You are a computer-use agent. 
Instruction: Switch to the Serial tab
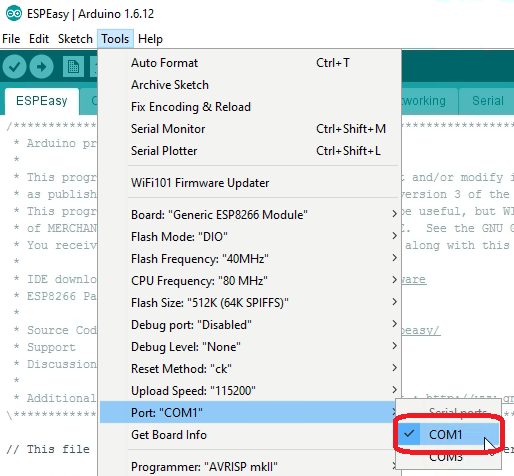(488, 101)
